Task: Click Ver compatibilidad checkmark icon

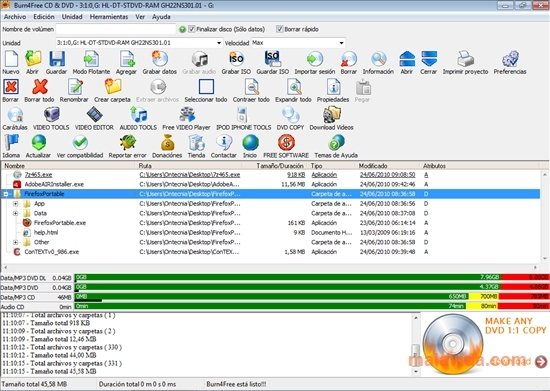Action: [80, 143]
